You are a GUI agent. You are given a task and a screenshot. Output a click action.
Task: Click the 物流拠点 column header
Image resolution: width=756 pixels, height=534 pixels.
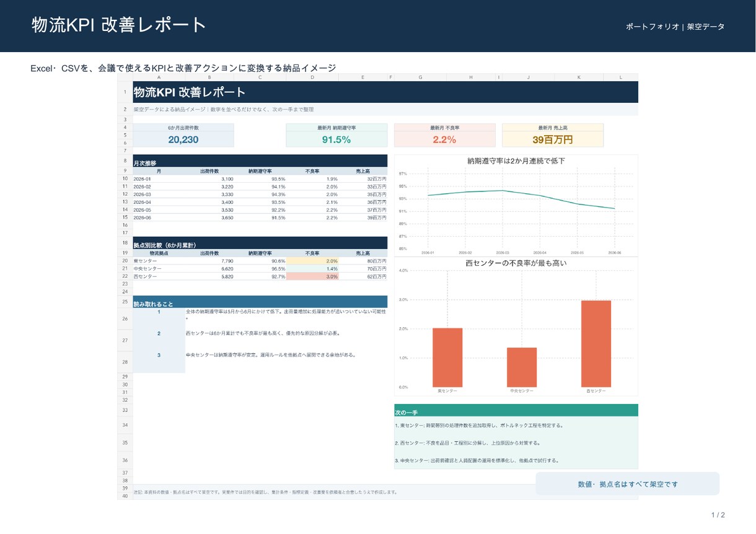click(x=159, y=253)
